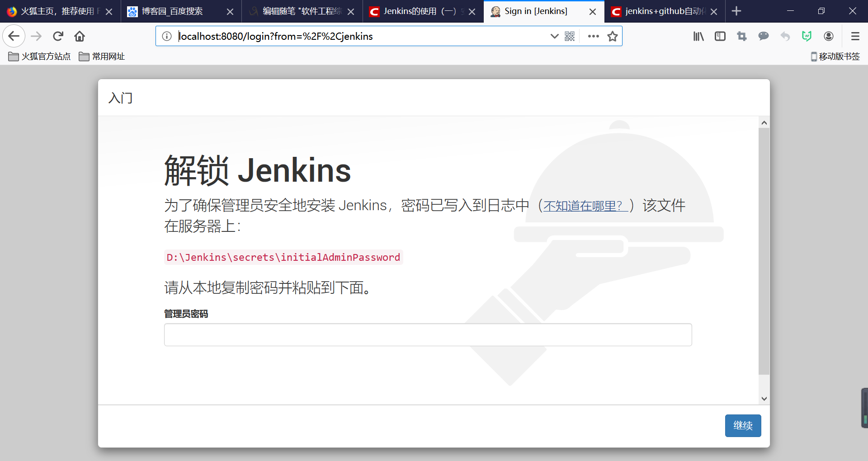The image size is (868, 461).
Task: Click the undo arrow toolbar icon
Action: [785, 36]
